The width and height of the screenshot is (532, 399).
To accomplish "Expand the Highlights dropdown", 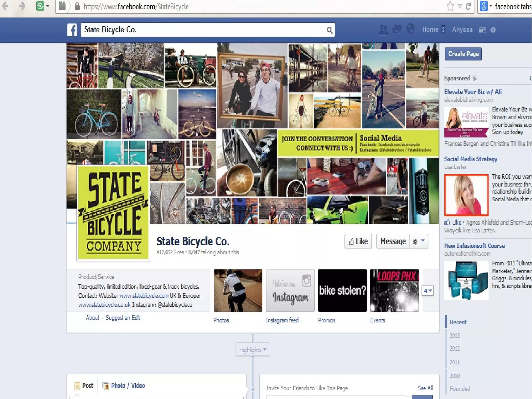I will tap(253, 350).
